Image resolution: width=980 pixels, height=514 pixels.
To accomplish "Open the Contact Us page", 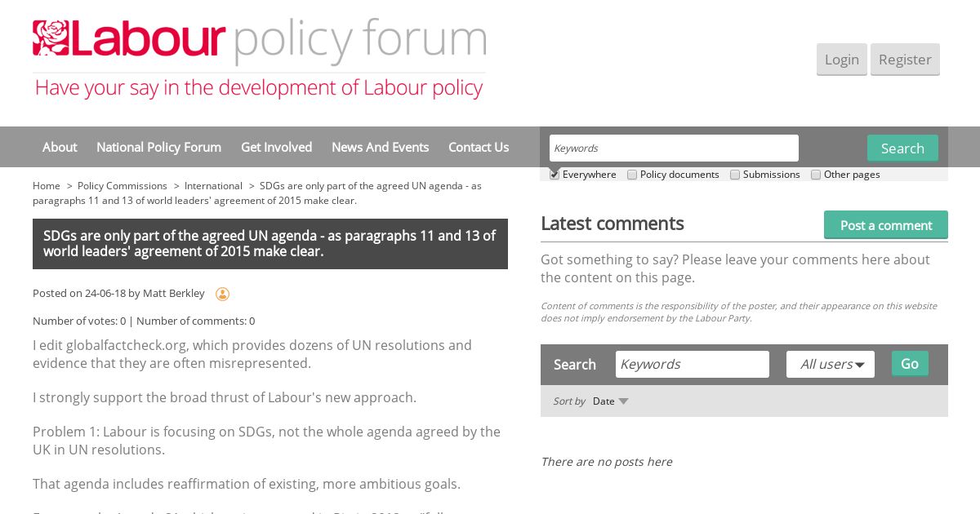I will [479, 147].
